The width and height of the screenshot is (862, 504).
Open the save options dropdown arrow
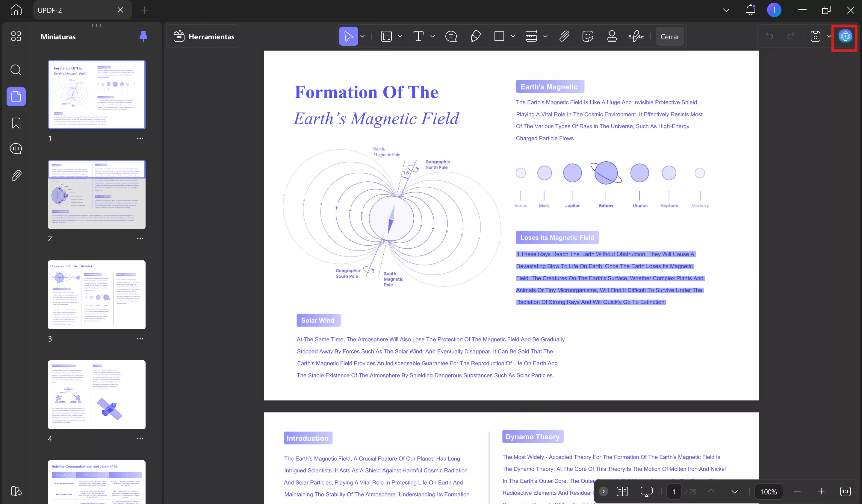click(x=829, y=36)
